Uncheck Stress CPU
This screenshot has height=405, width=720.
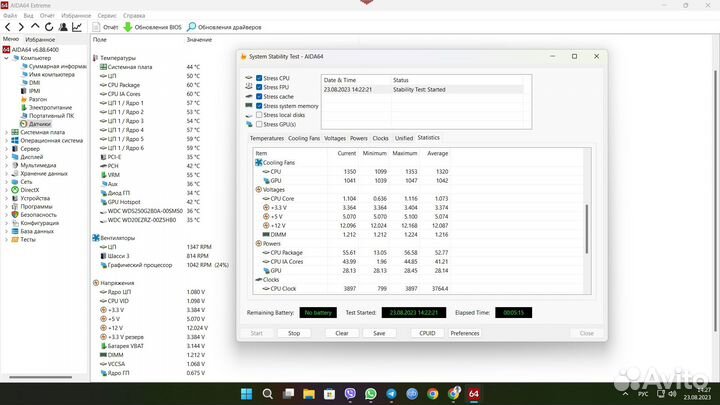(x=259, y=78)
